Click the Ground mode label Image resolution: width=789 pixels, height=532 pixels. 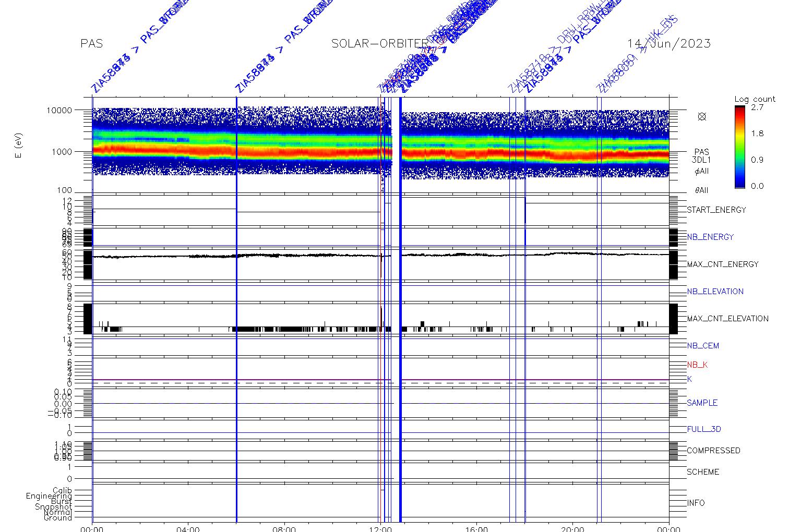click(58, 517)
